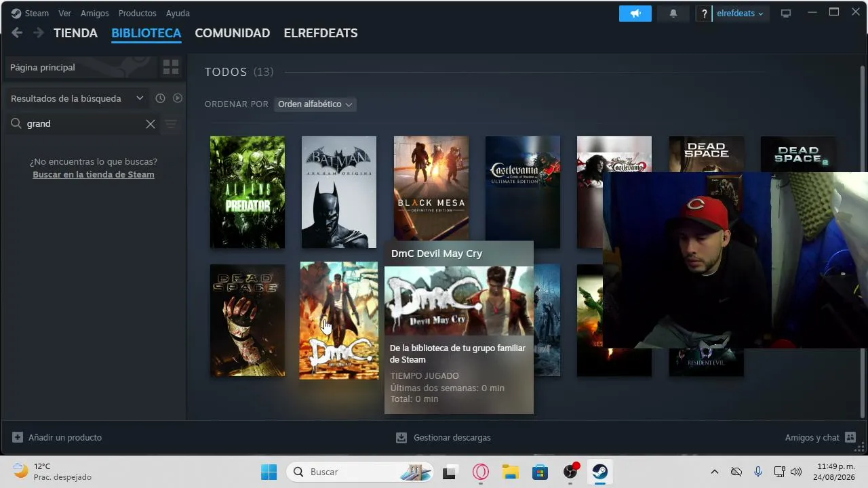
Task: Select the DmC Devil May Cry cover
Action: tap(339, 321)
